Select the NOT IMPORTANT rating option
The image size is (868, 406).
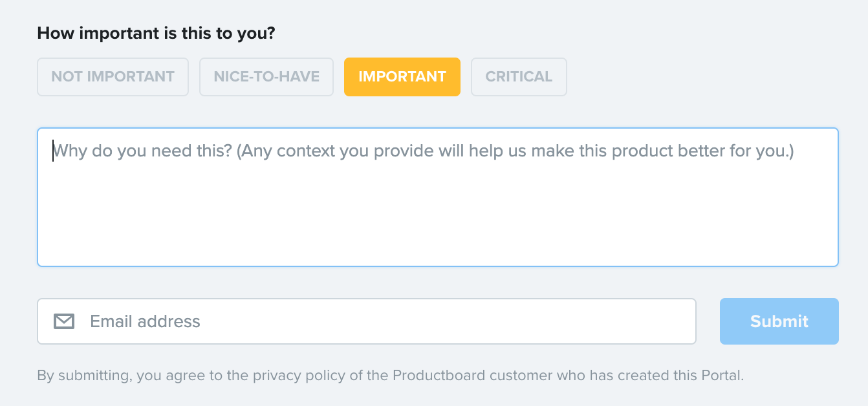click(x=113, y=77)
